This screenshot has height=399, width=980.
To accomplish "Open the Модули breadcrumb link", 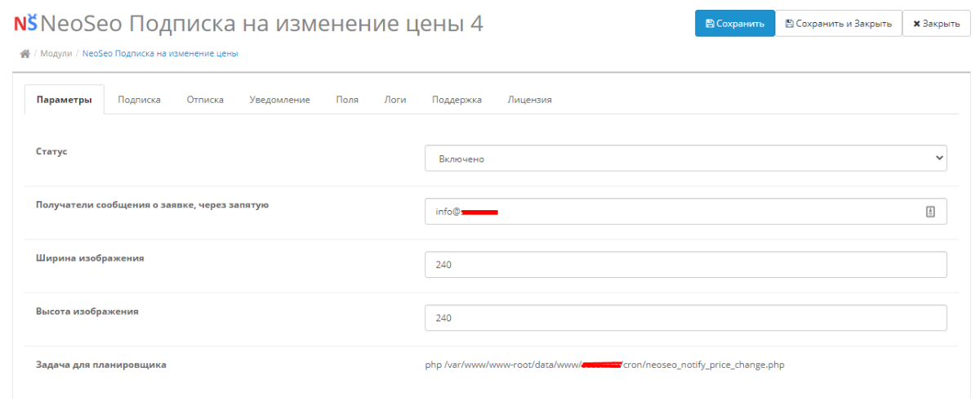I will click(x=56, y=54).
